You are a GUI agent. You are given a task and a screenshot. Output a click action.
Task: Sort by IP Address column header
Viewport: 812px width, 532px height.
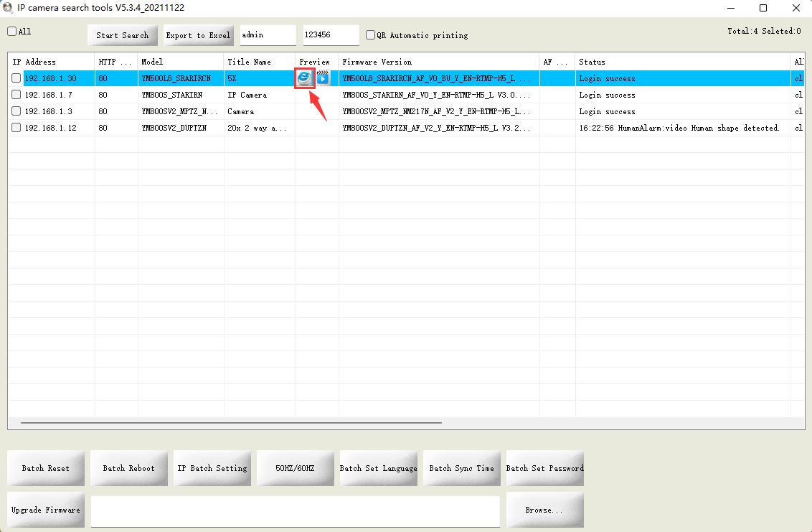(x=50, y=62)
